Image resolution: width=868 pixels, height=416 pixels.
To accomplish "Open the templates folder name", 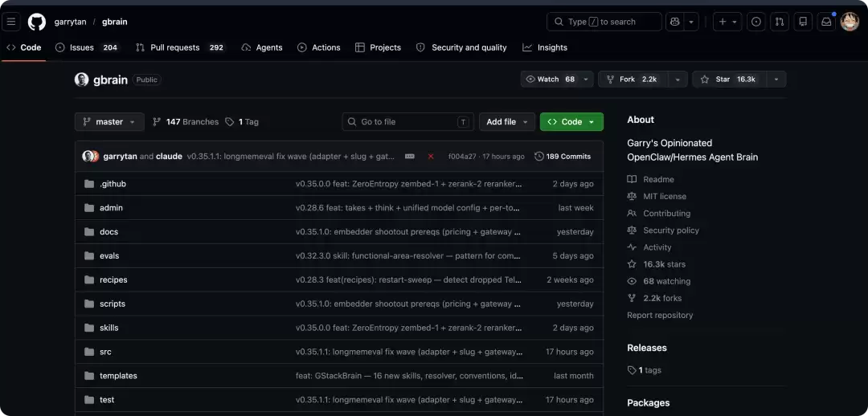I will click(118, 376).
